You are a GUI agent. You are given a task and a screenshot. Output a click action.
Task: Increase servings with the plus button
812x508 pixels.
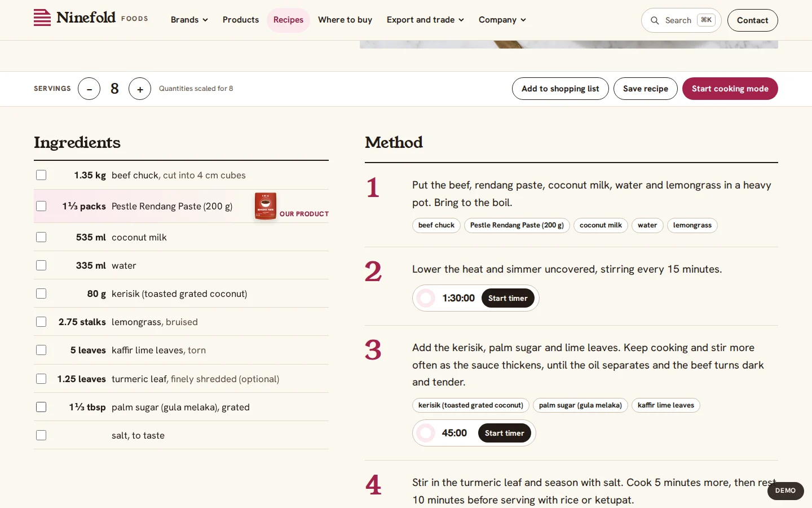(x=140, y=89)
